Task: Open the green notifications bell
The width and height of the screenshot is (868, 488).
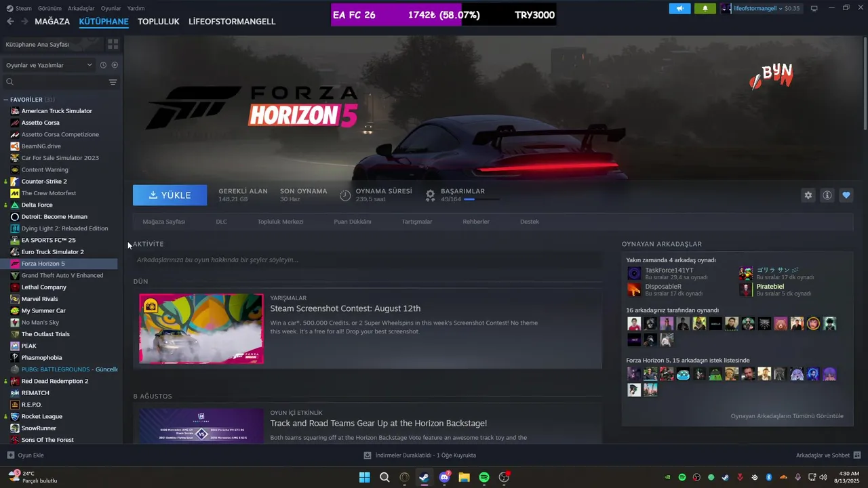Action: 705,8
